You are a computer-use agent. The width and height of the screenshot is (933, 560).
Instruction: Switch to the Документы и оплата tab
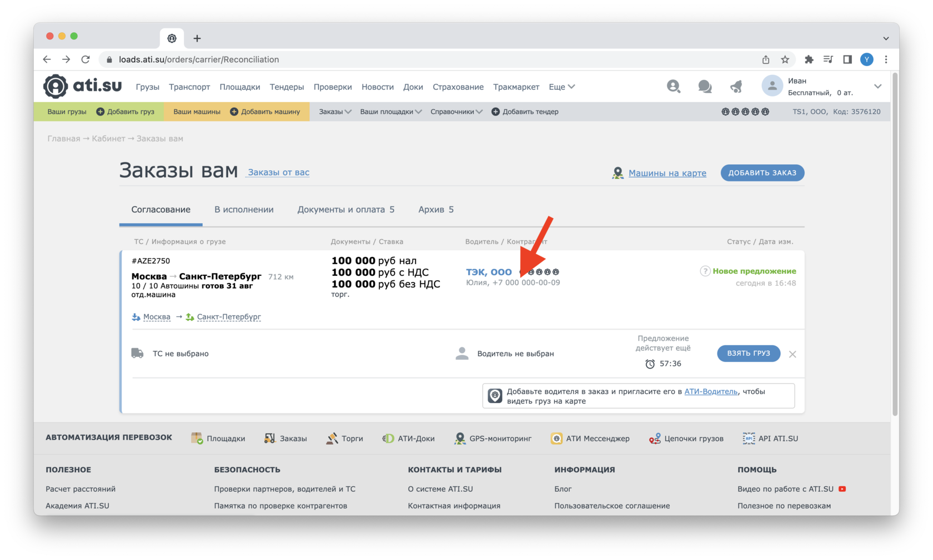345,209
